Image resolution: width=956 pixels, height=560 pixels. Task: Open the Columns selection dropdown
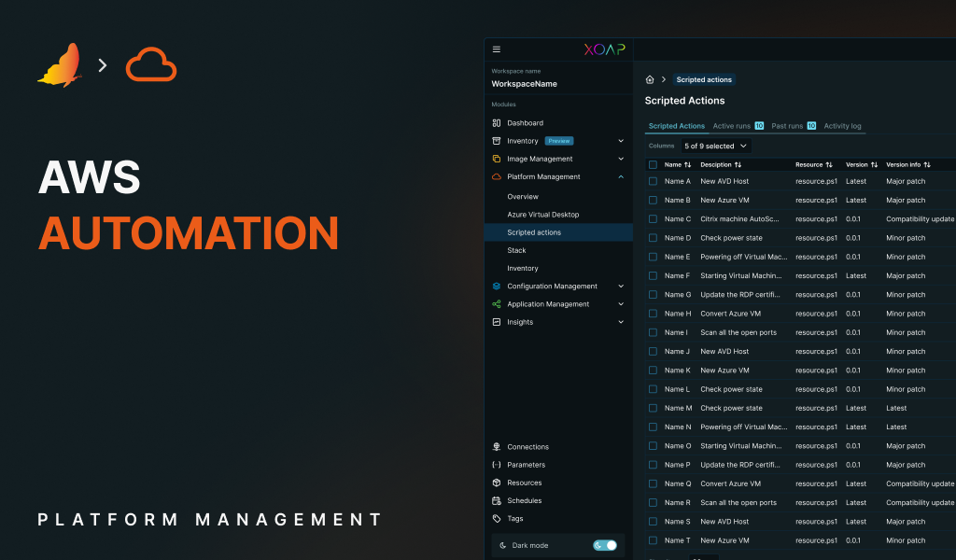tap(716, 146)
